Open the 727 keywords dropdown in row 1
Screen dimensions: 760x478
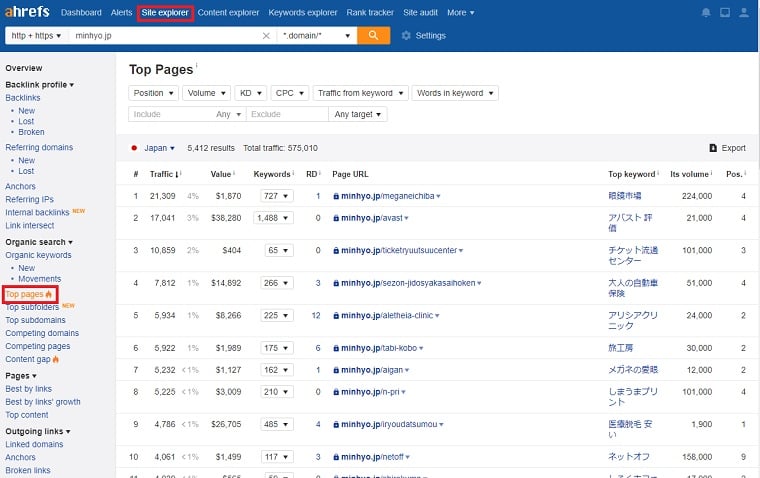click(273, 196)
